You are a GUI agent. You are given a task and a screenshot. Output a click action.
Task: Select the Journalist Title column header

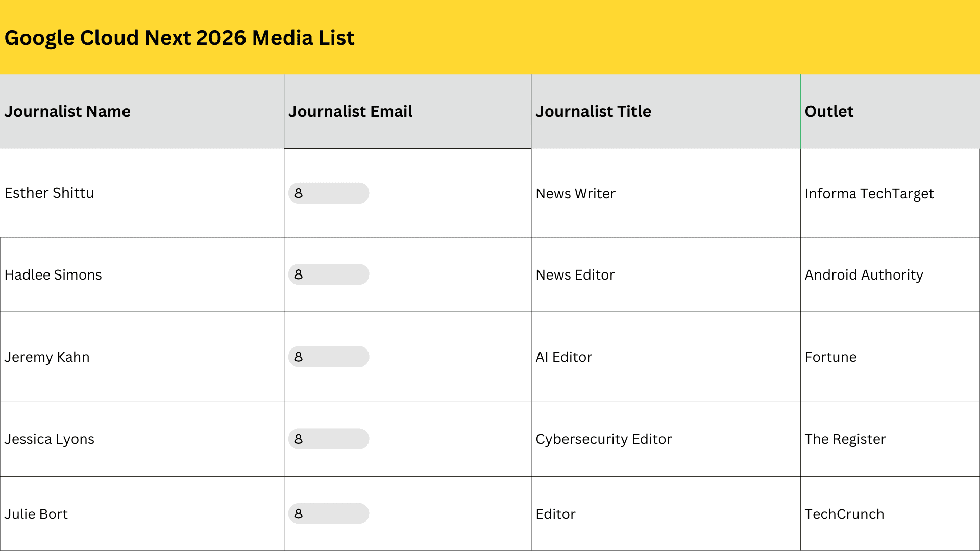(593, 111)
